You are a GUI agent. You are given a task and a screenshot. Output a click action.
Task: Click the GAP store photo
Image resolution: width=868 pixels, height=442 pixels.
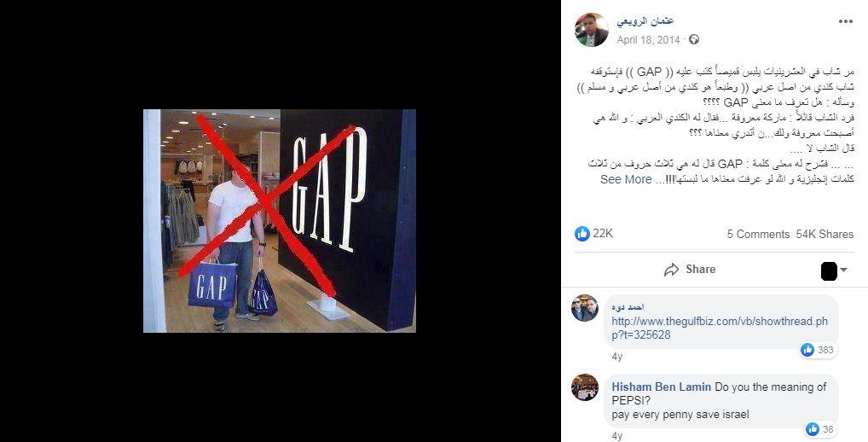[x=280, y=221]
